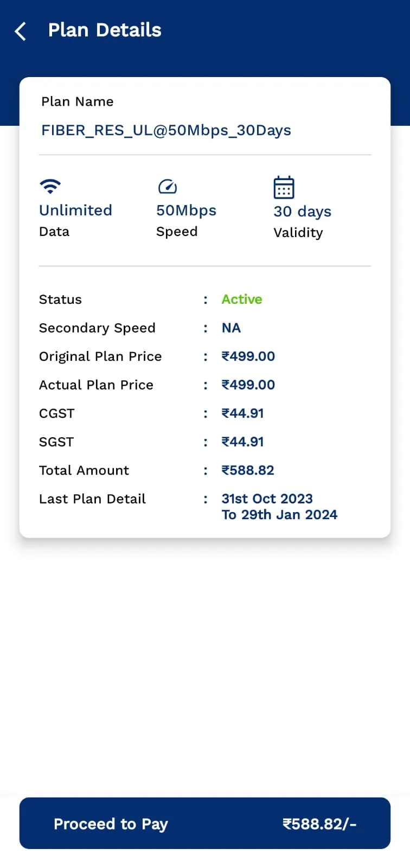Select the Total Amount ₹588.82 value

248,470
